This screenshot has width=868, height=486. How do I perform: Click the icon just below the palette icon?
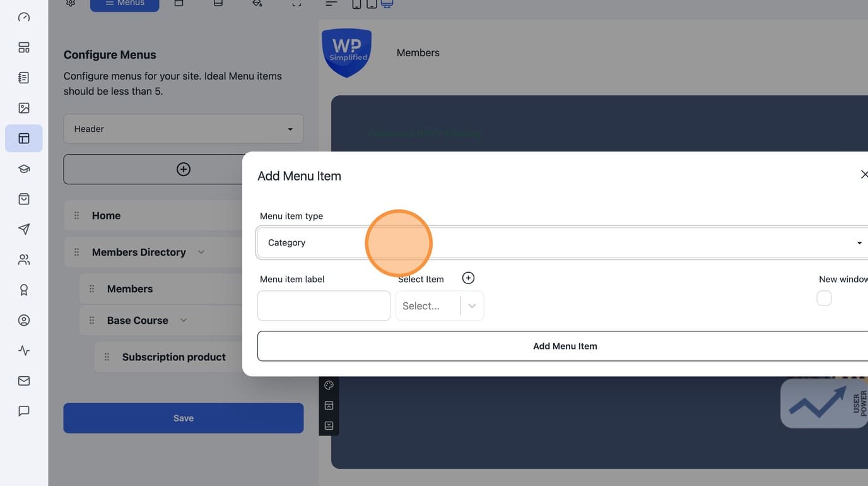tap(329, 405)
